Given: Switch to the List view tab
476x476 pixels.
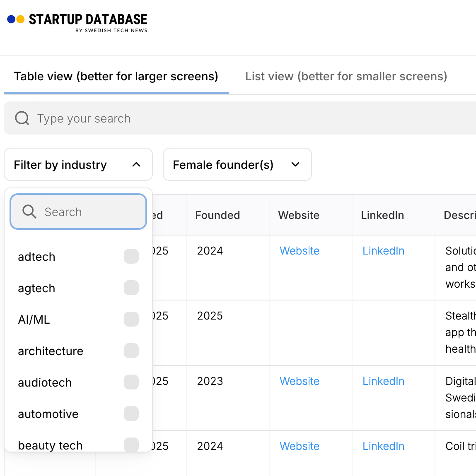Looking at the screenshot, I should tap(346, 77).
